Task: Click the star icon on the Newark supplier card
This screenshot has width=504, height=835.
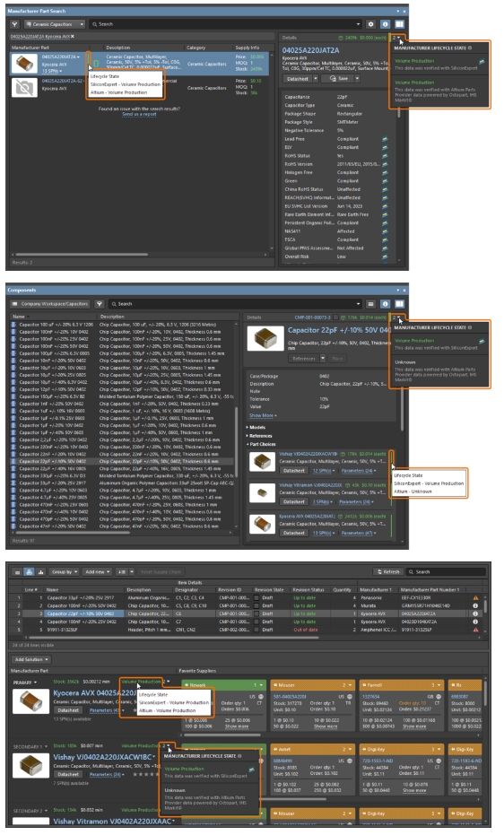Action: (187, 685)
